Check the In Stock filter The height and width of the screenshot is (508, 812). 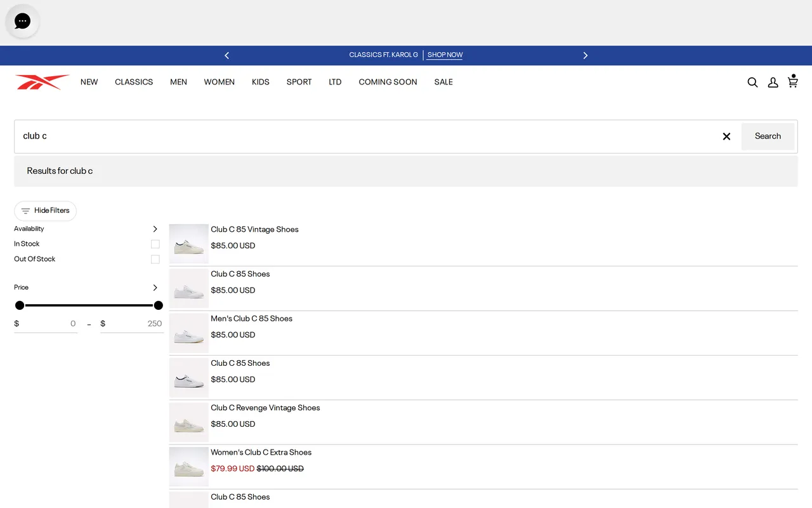pos(155,244)
